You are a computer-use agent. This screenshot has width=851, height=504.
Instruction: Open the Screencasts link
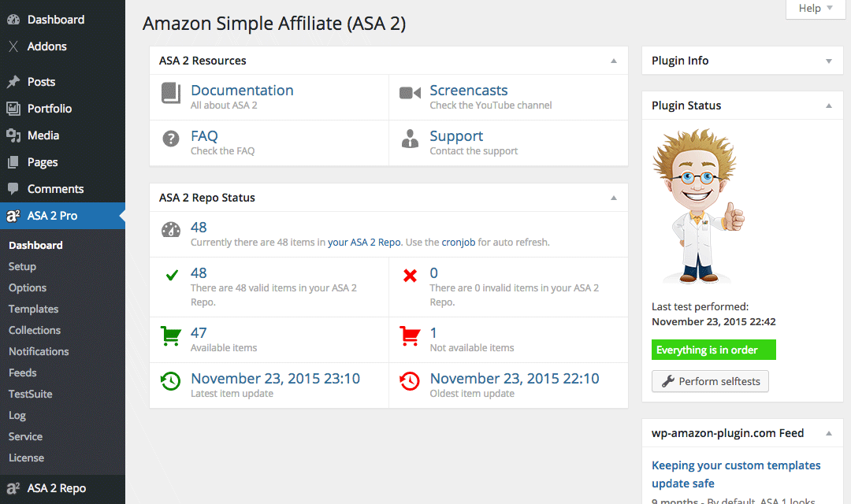[468, 90]
